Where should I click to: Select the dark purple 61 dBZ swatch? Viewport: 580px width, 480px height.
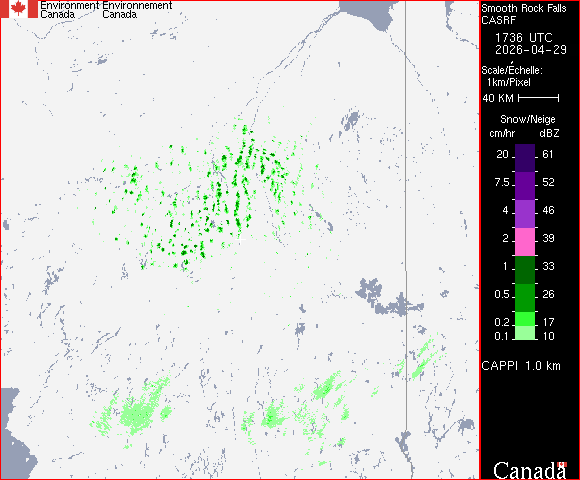[x=525, y=158]
